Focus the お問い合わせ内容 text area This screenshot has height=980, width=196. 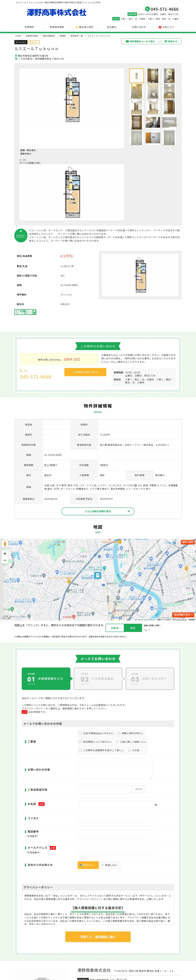[115, 769]
